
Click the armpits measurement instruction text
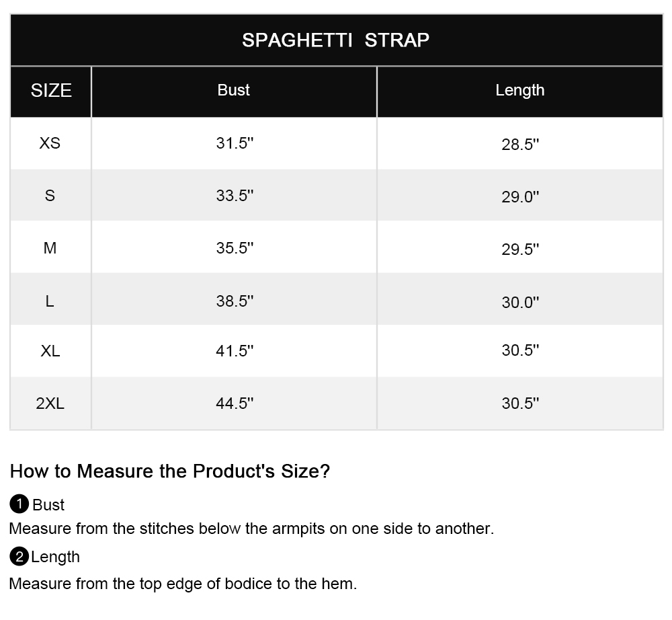pos(251,529)
